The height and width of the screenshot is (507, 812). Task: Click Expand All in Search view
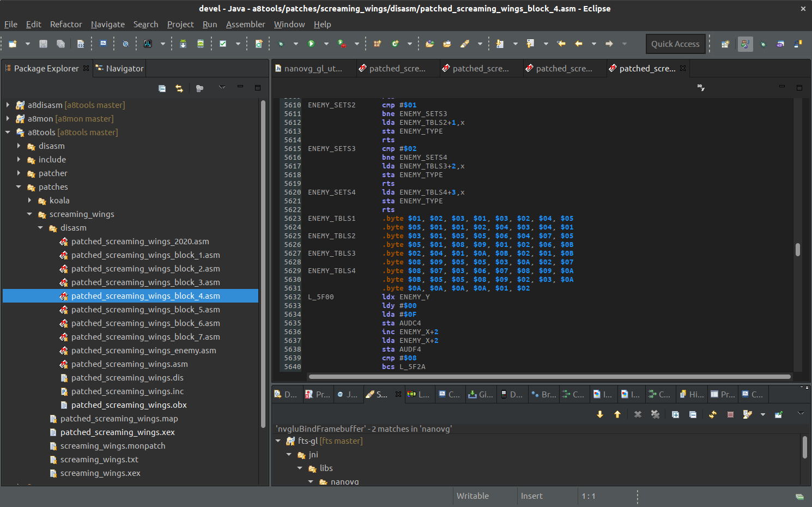coord(675,414)
